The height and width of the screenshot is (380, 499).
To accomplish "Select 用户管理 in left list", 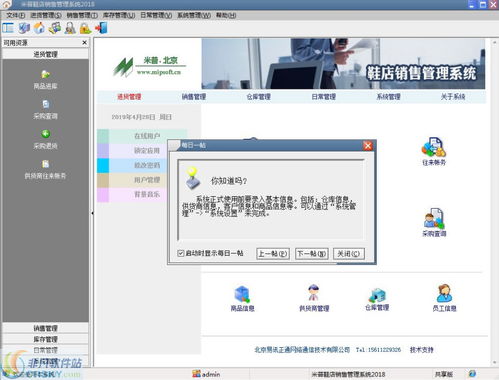I will pos(147,180).
